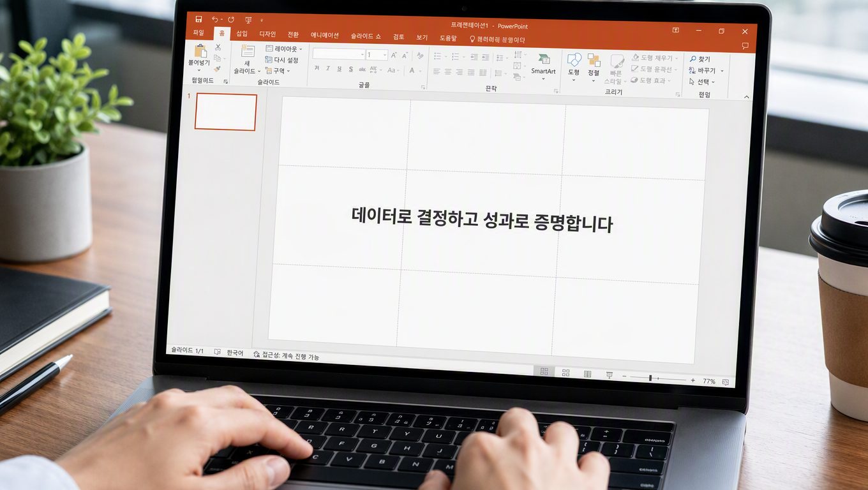The height and width of the screenshot is (490, 868).
Task: Click the font color A button
Action: [x=412, y=71]
